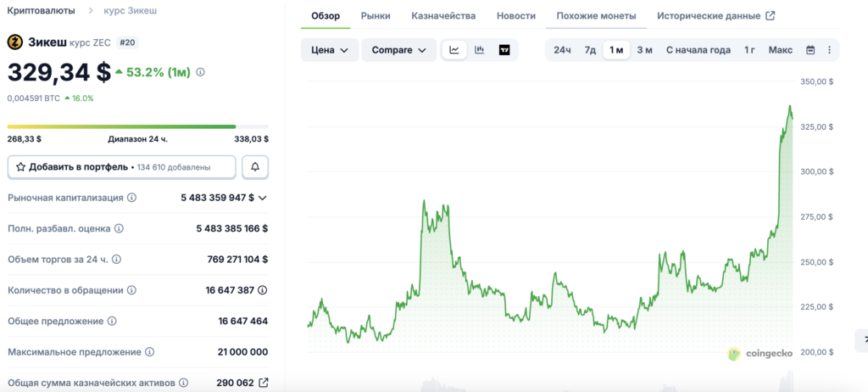Open TradingView chart mode icon

(x=504, y=50)
